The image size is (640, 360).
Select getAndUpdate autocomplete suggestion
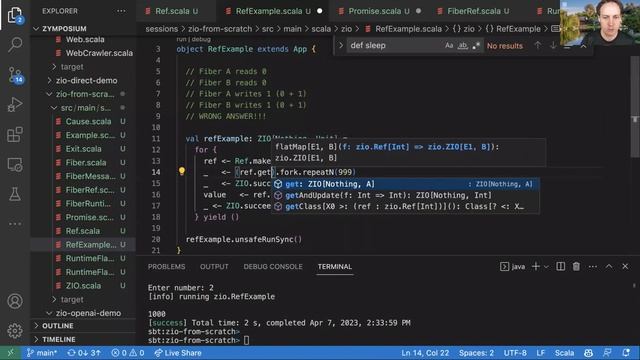405,195
